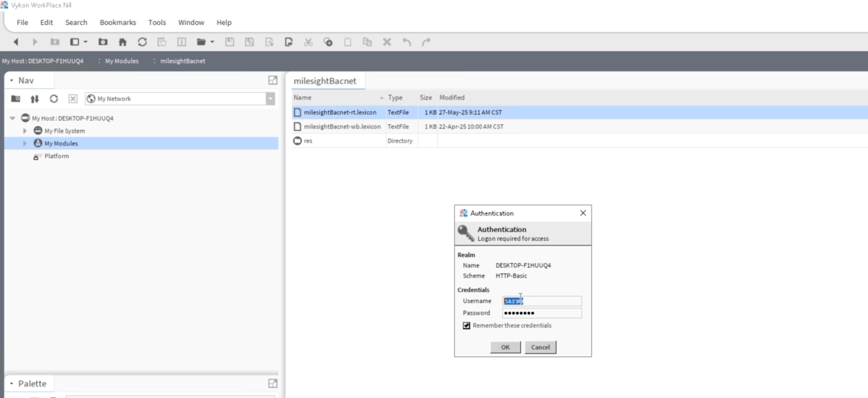This screenshot has width=868, height=398.
Task: Click My Modules breadcrumb in path bar
Action: pos(121,61)
